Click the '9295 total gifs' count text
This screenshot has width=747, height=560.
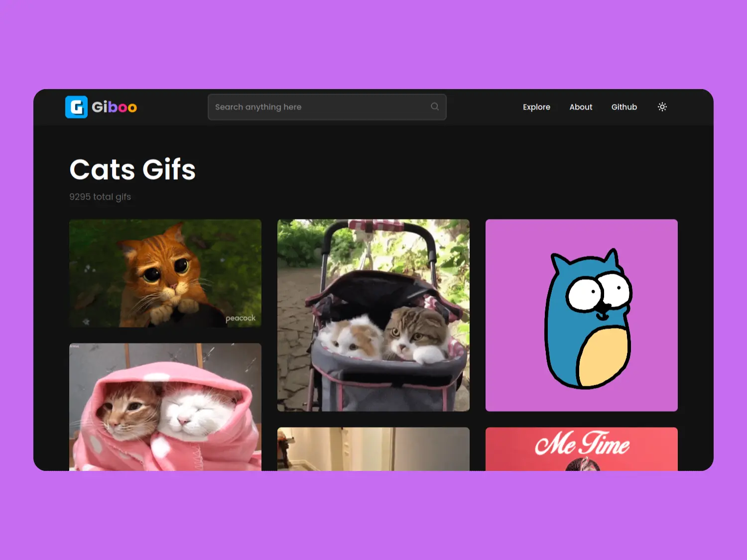tap(100, 197)
